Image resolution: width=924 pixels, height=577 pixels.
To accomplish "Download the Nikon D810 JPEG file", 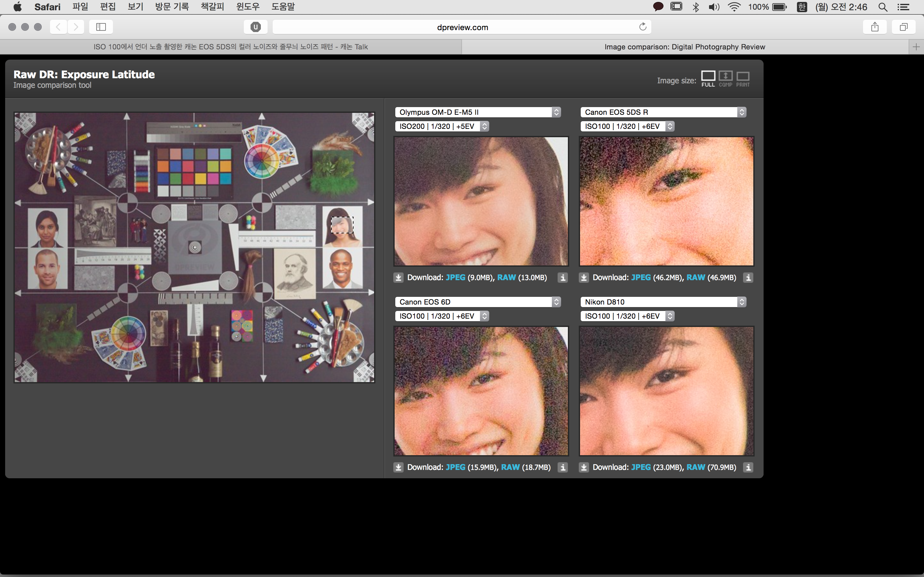I will (640, 467).
